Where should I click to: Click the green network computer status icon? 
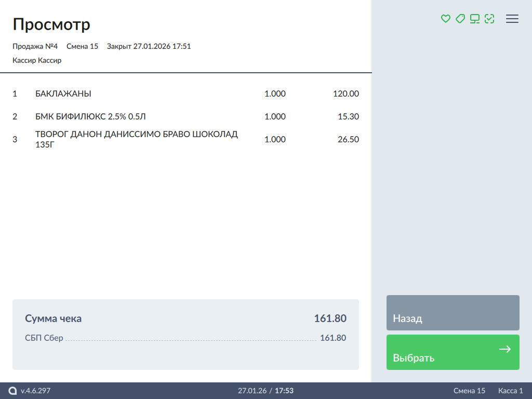pyautogui.click(x=474, y=19)
